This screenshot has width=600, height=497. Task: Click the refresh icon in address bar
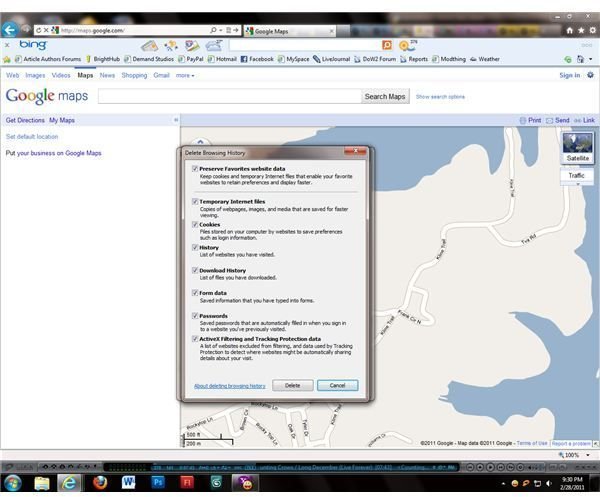point(39,30)
